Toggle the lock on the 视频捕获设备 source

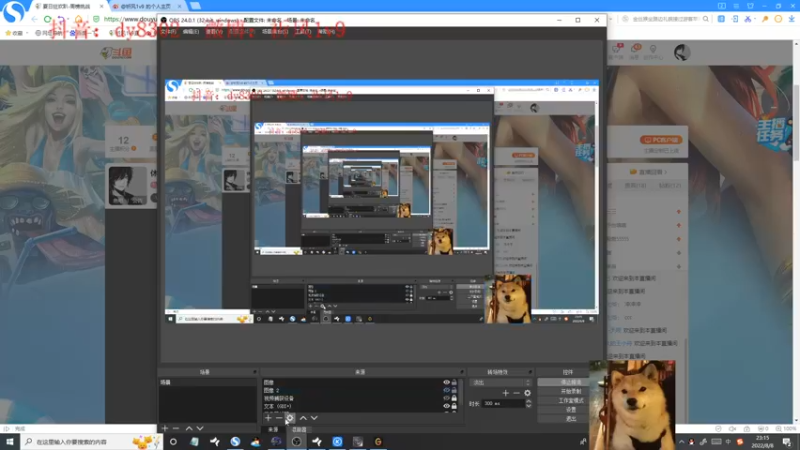pos(454,398)
